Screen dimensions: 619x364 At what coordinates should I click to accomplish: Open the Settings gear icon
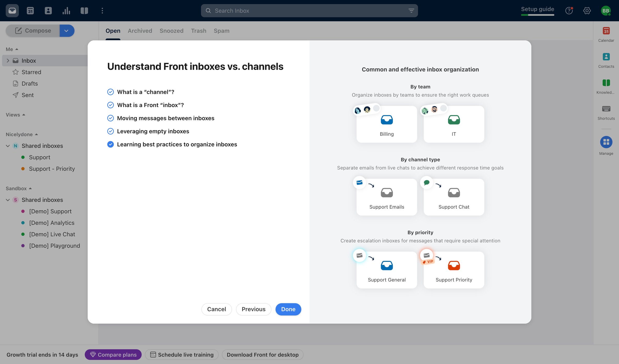(587, 11)
